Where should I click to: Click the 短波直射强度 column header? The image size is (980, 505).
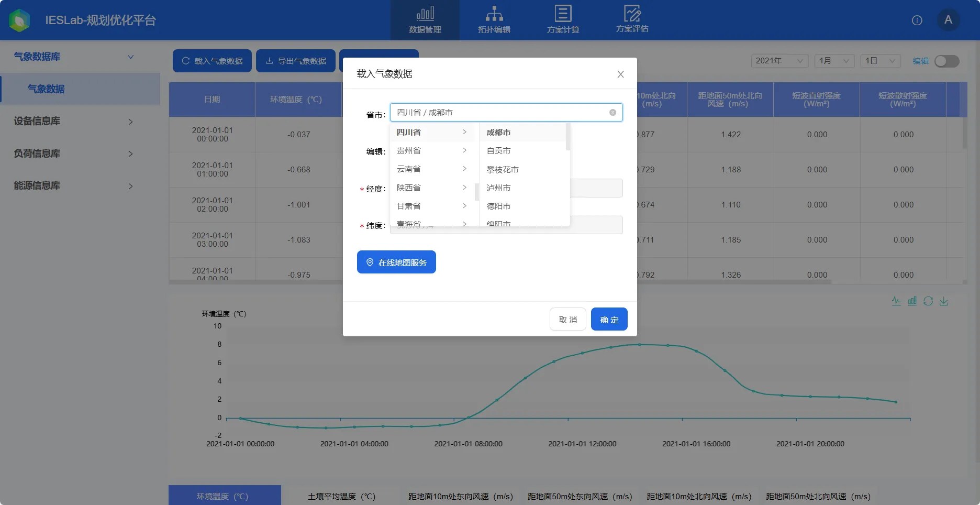tap(817, 100)
